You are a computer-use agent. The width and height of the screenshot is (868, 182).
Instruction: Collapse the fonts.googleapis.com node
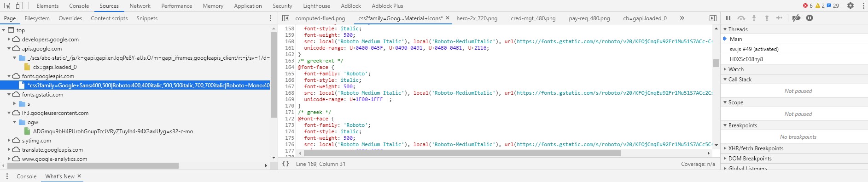click(9, 76)
